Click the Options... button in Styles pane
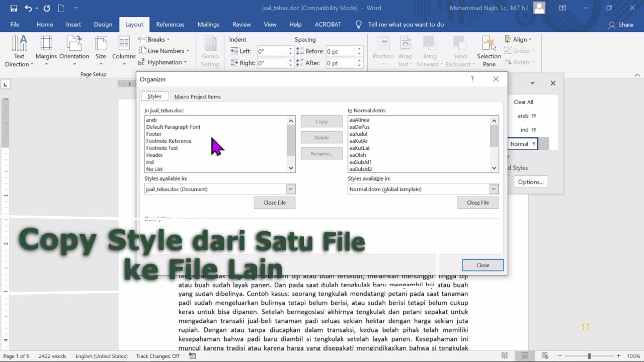644x362 pixels. tap(531, 182)
